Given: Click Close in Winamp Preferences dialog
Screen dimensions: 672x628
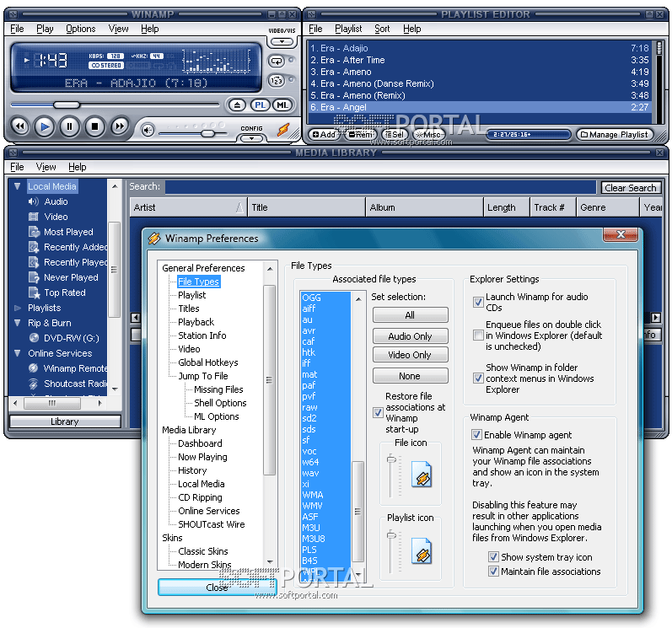Looking at the screenshot, I should pos(217,588).
